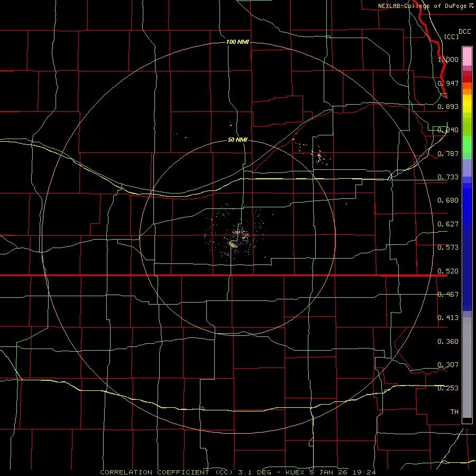Click the gray segment of the color bar
This screenshot has width=476, height=476.
pos(467,368)
